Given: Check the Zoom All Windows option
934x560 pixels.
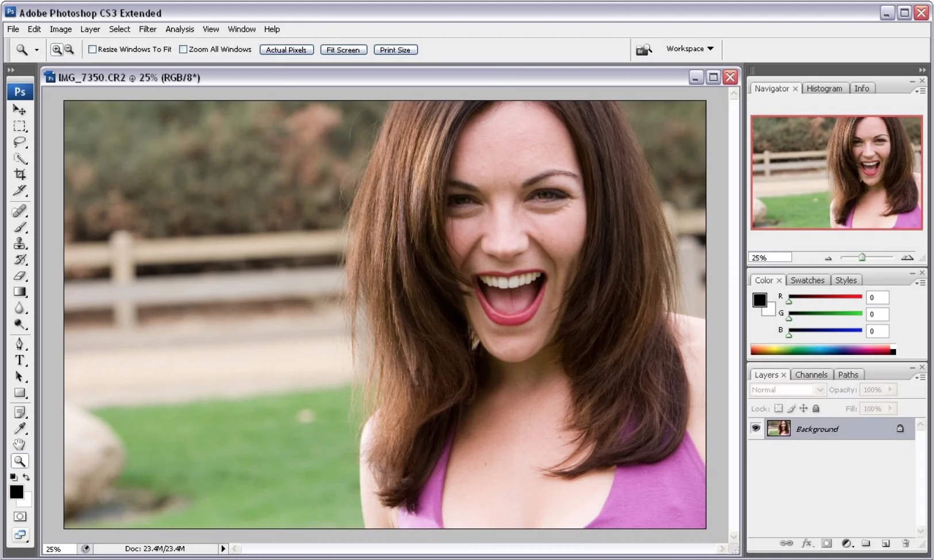Looking at the screenshot, I should pyautogui.click(x=183, y=49).
